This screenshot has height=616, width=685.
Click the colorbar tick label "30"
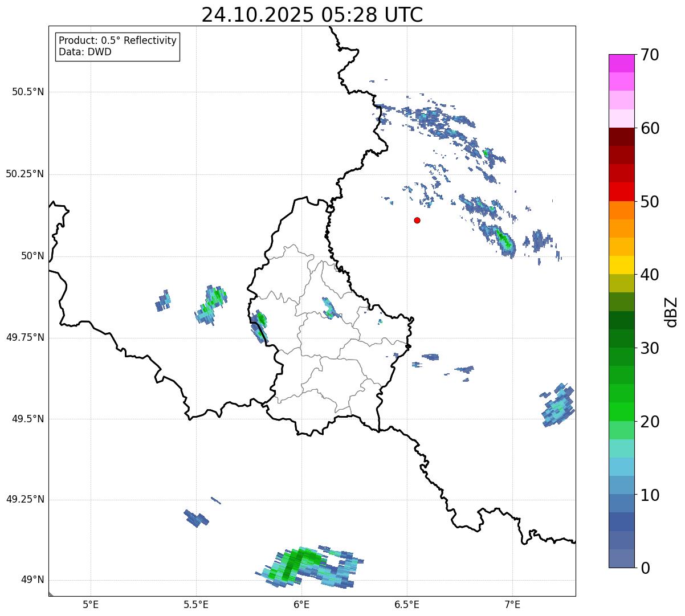[x=650, y=348]
